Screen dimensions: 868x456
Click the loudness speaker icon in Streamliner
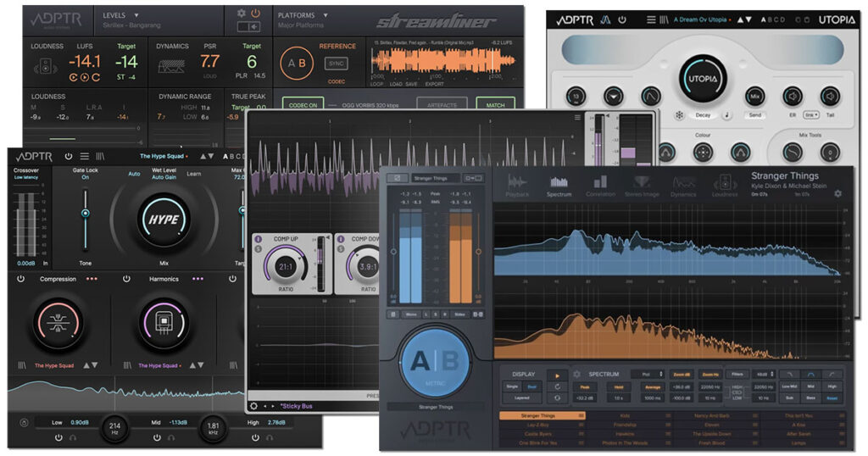point(46,68)
